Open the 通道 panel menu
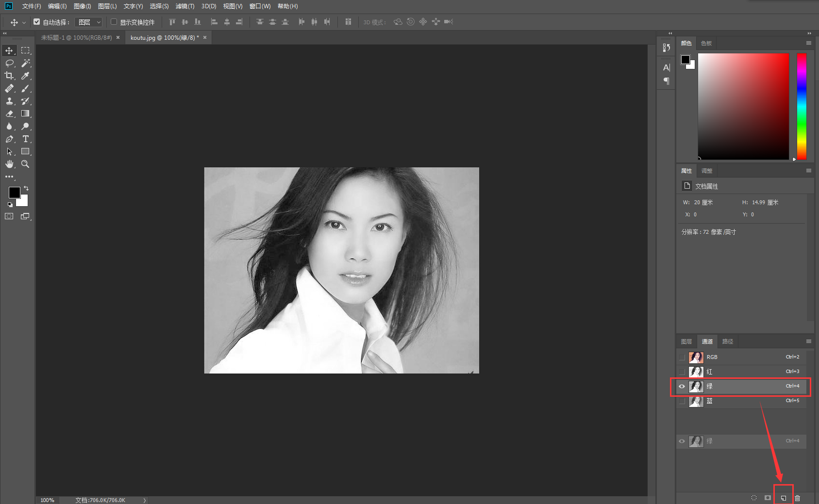This screenshot has width=819, height=504. pyautogui.click(x=809, y=341)
